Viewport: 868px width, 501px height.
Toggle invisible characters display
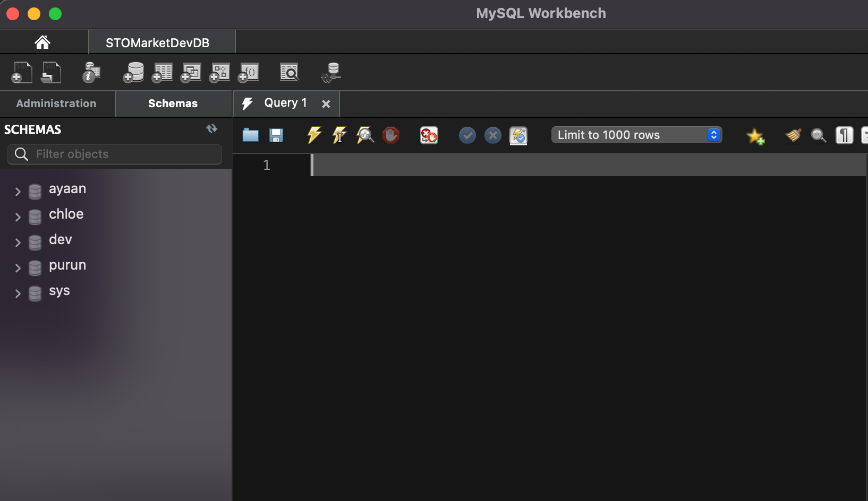click(x=844, y=135)
